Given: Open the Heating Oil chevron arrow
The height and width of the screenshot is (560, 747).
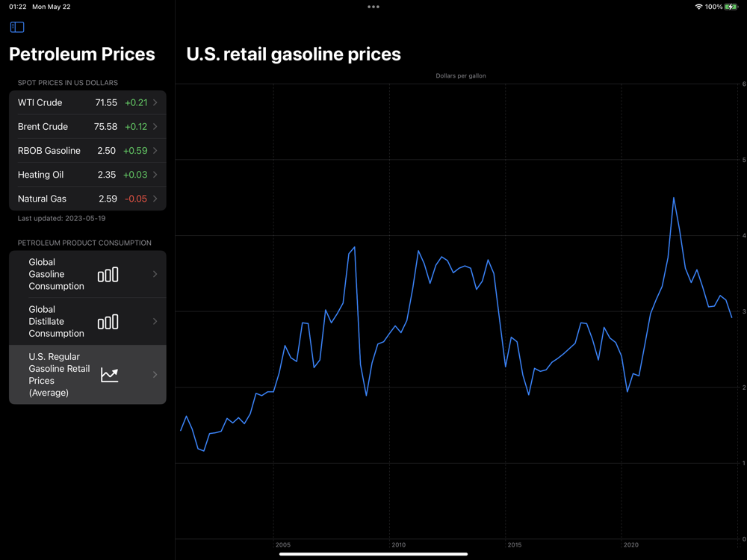Looking at the screenshot, I should (x=155, y=175).
